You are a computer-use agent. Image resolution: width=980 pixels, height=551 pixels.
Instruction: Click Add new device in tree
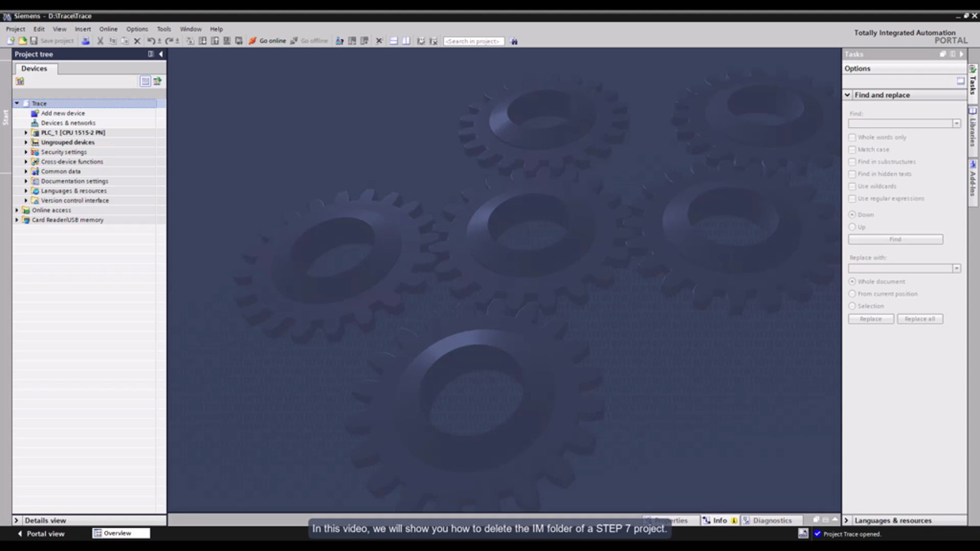coord(63,113)
